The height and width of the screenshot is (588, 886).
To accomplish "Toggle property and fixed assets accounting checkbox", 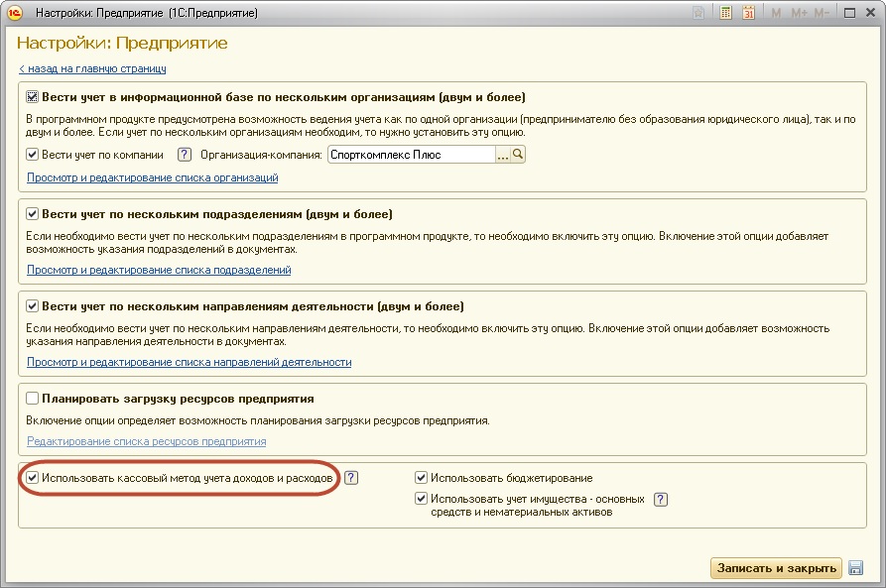I will click(x=421, y=499).
